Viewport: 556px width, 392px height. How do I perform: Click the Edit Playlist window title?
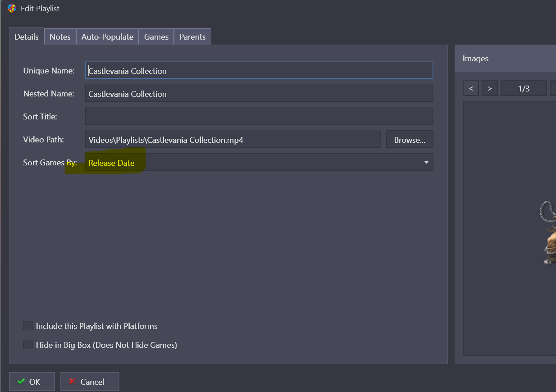pyautogui.click(x=40, y=9)
